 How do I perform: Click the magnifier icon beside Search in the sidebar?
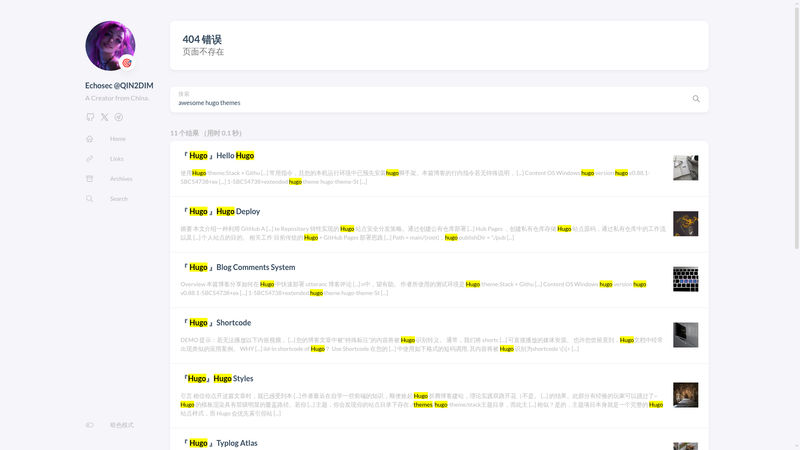coord(89,198)
